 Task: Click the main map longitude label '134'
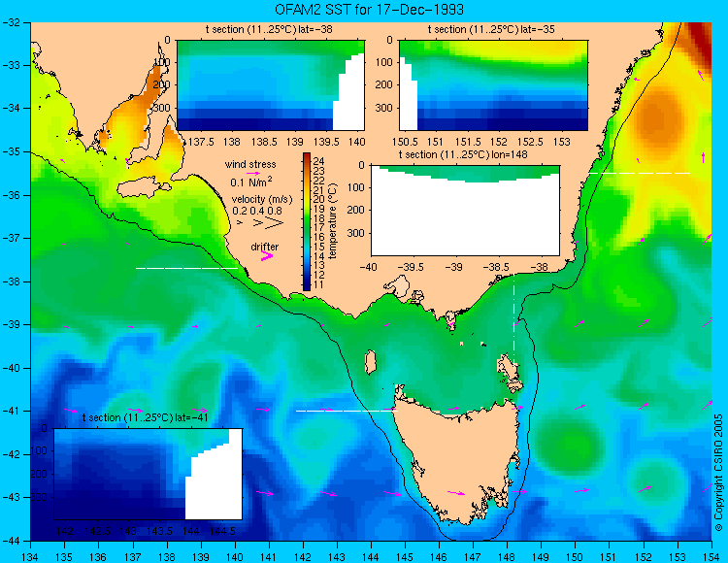[31, 557]
